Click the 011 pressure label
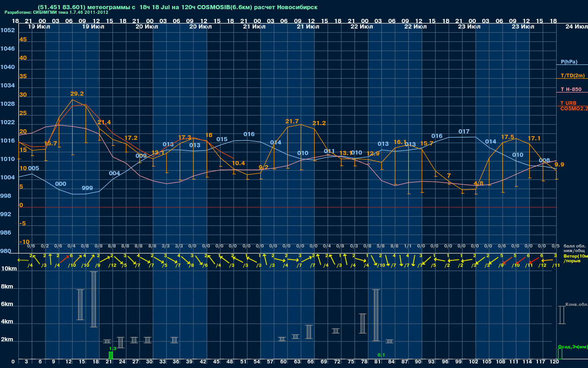Viewport: 588px width, 368px height. pos(329,151)
